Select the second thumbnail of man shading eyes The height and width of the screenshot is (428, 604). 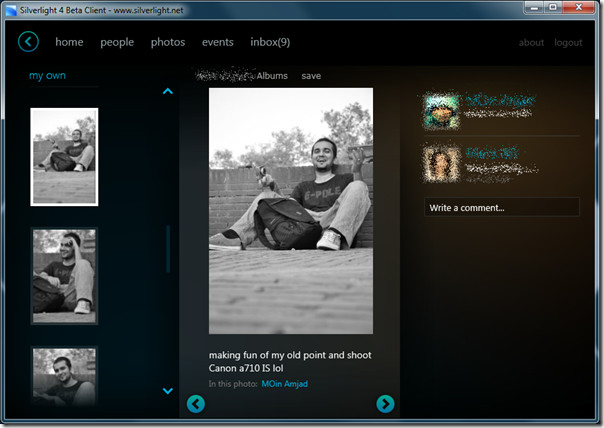pyautogui.click(x=64, y=276)
